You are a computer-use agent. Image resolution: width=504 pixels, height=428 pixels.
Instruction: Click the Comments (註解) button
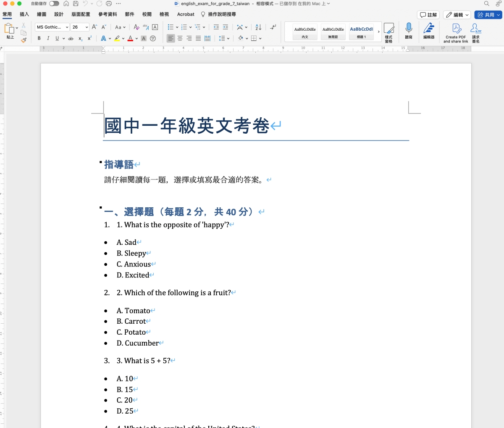pyautogui.click(x=428, y=15)
